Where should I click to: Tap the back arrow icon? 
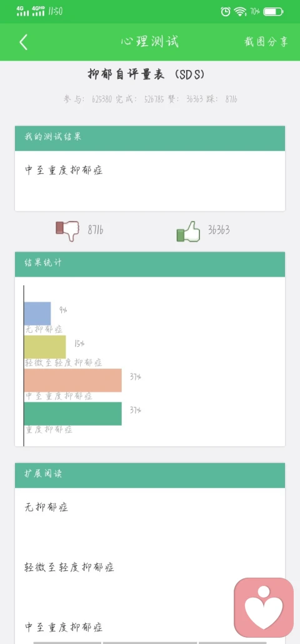point(23,42)
